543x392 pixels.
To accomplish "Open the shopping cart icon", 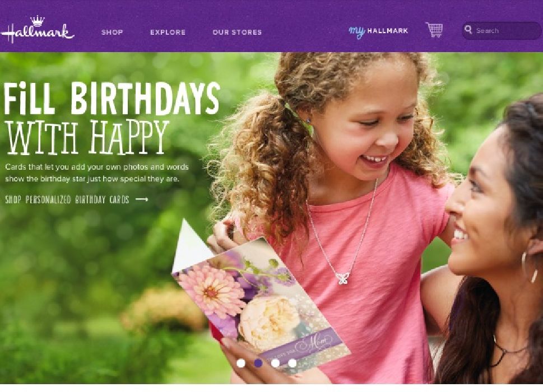I will click(434, 30).
